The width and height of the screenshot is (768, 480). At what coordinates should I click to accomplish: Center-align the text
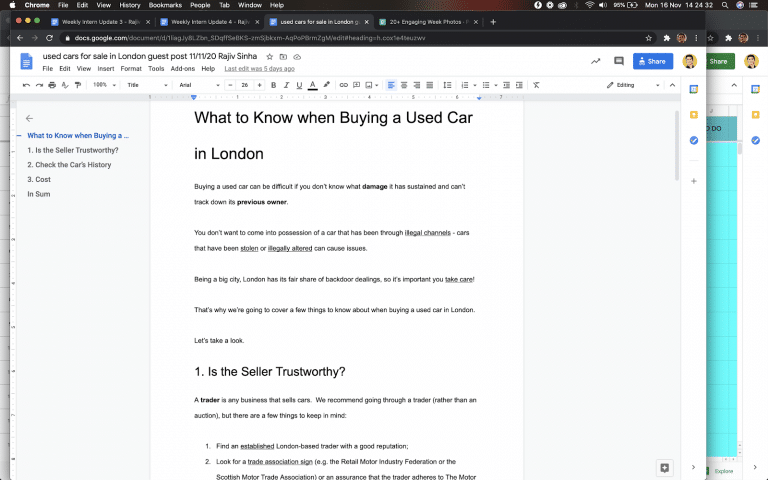[x=404, y=85]
